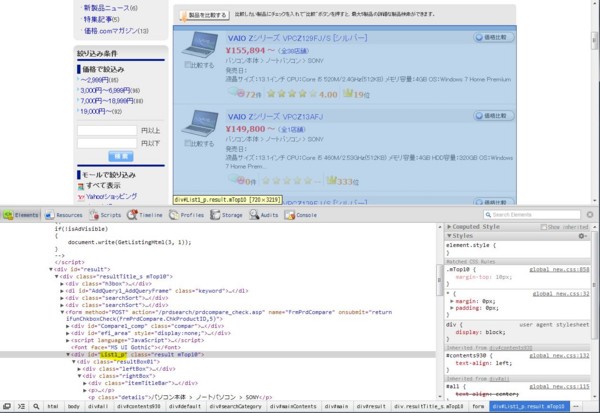The height and width of the screenshot is (413, 600).
Task: Toggle the Show inherited checkbox
Action: click(x=543, y=227)
